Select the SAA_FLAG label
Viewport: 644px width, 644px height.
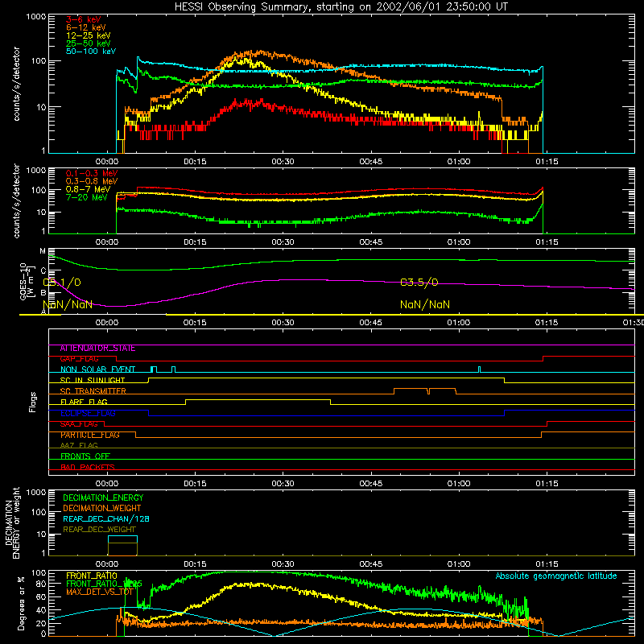pos(79,424)
